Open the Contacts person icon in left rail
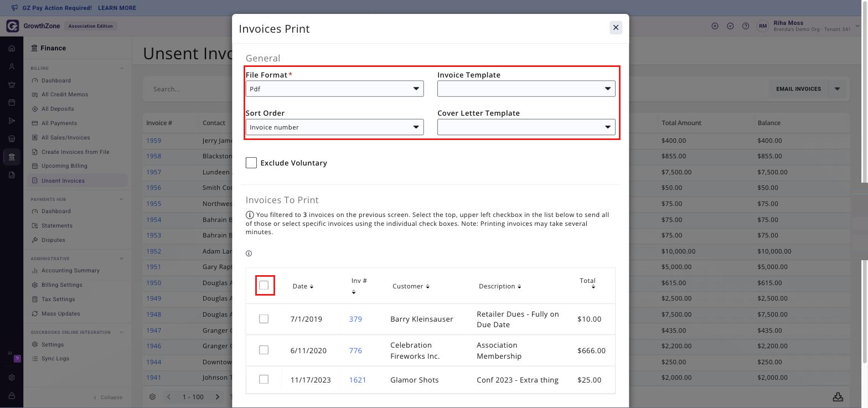868x408 pixels. click(12, 66)
